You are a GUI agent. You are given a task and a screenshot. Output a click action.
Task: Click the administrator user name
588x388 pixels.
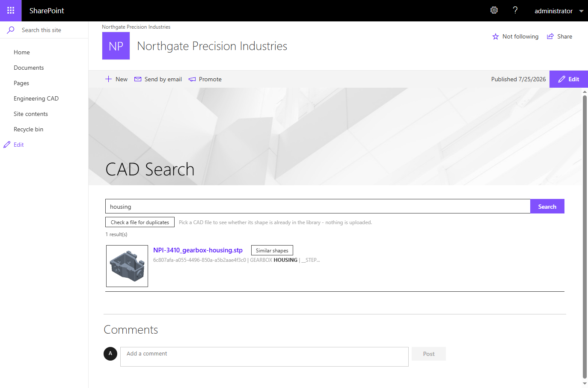tap(553, 11)
